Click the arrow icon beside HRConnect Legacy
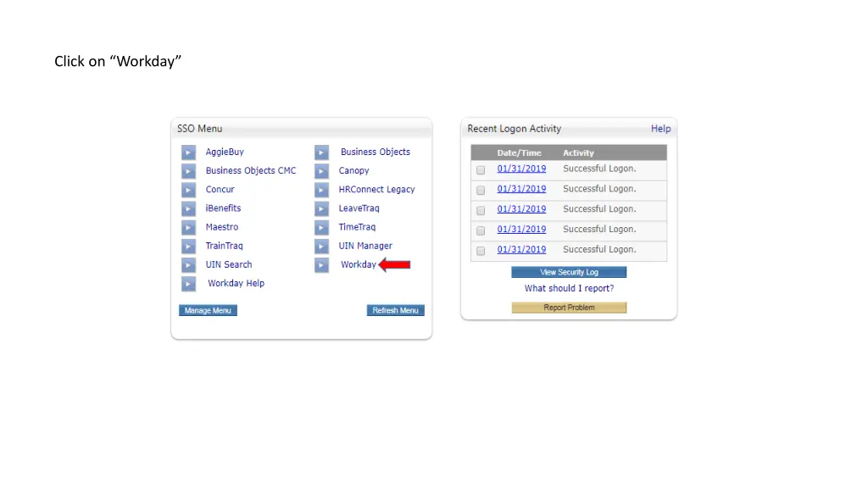This screenshot has width=868, height=488. (321, 190)
